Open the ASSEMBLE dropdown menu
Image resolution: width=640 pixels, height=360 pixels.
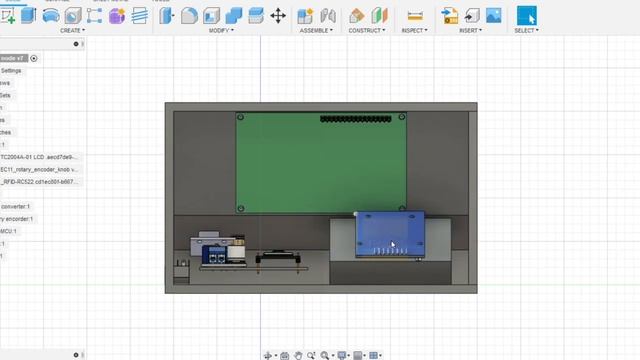pyautogui.click(x=316, y=31)
